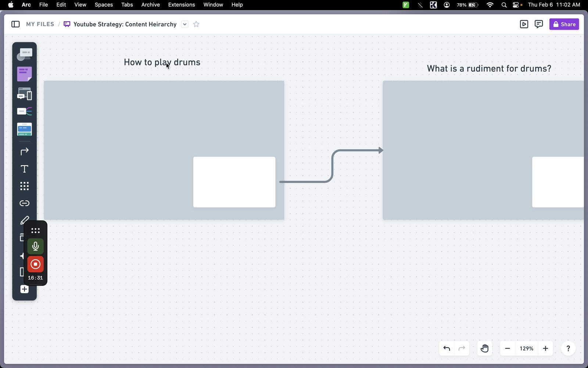Open the Extensions menu
The height and width of the screenshot is (368, 588).
(182, 5)
